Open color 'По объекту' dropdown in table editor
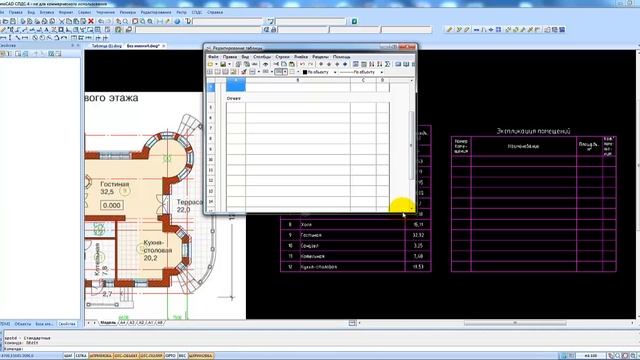 (x=335, y=72)
